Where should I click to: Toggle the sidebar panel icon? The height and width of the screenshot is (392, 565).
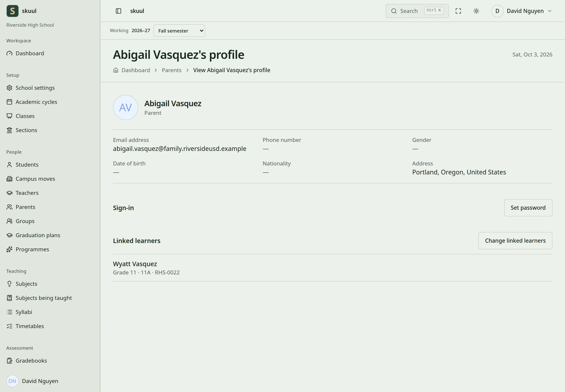118,11
